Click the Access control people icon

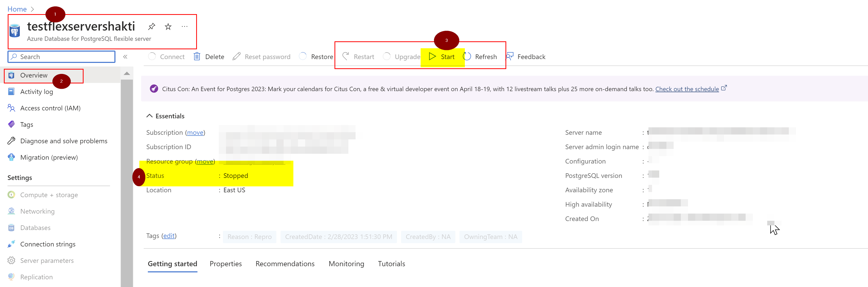pyautogui.click(x=11, y=108)
